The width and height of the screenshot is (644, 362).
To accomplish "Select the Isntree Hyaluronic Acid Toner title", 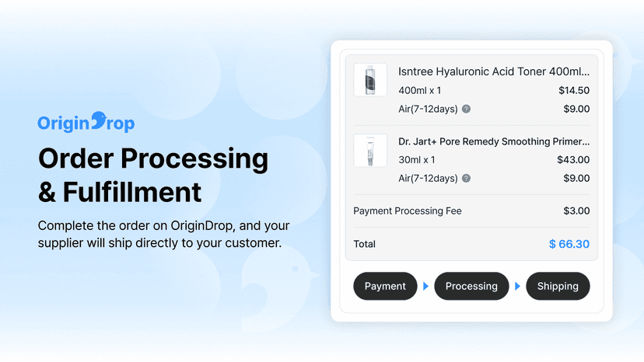I will click(x=494, y=71).
